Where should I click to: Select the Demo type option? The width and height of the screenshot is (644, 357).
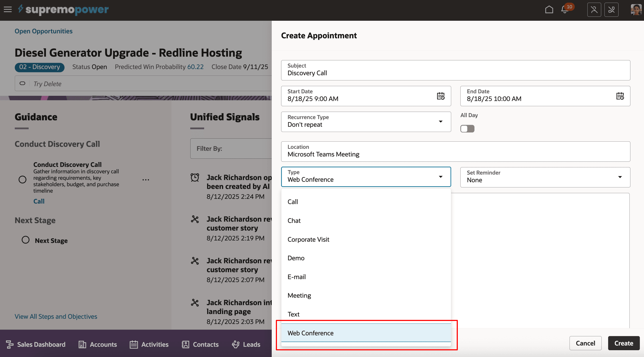(296, 258)
